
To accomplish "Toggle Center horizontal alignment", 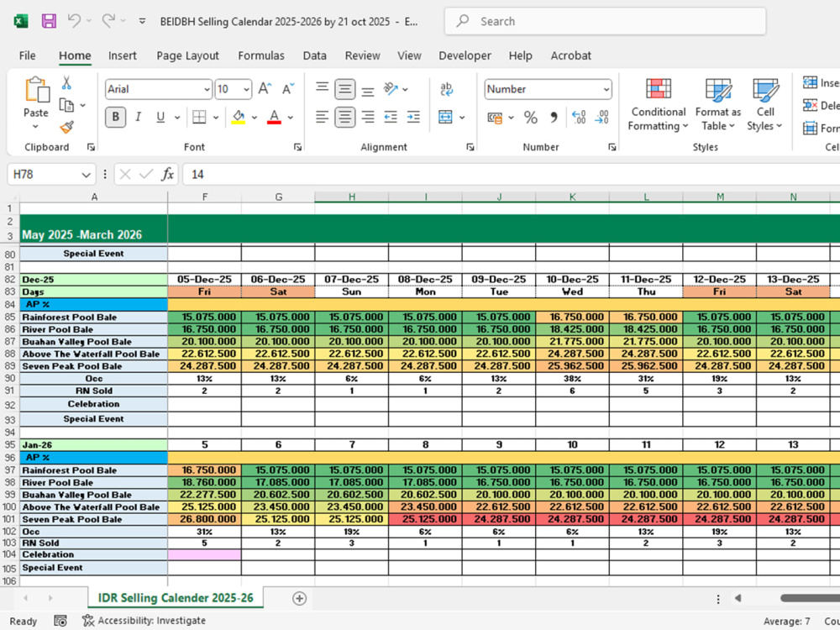I will 345,117.
